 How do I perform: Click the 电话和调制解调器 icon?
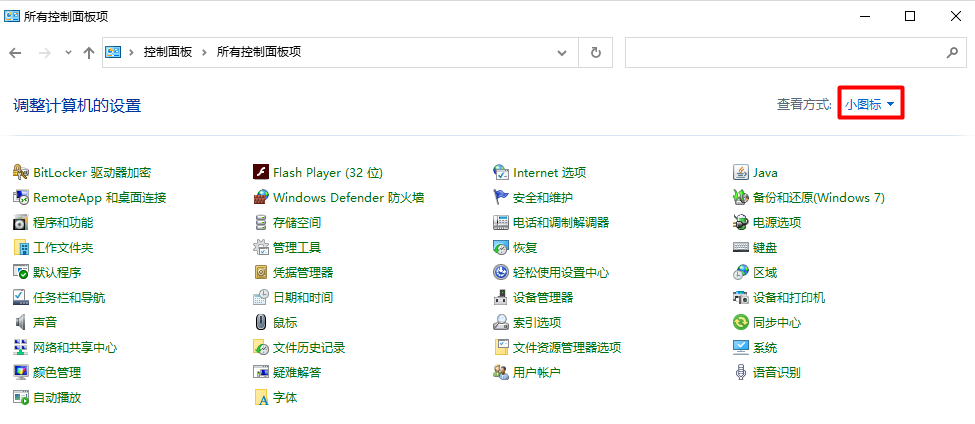pyautogui.click(x=501, y=223)
